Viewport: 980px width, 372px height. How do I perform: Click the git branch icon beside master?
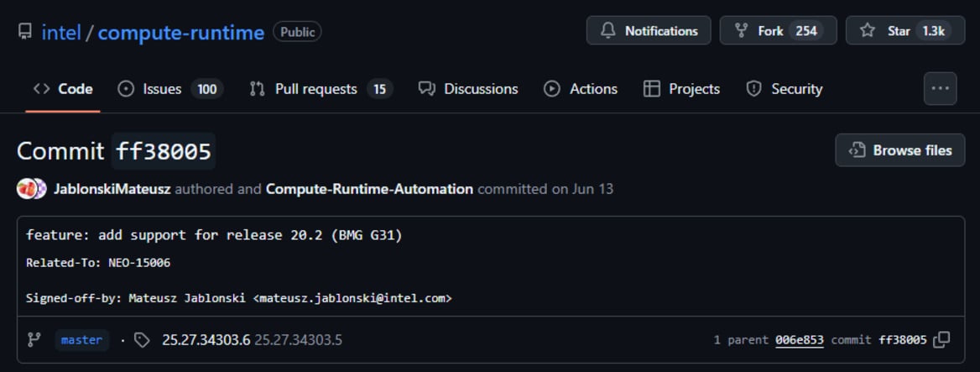[34, 340]
